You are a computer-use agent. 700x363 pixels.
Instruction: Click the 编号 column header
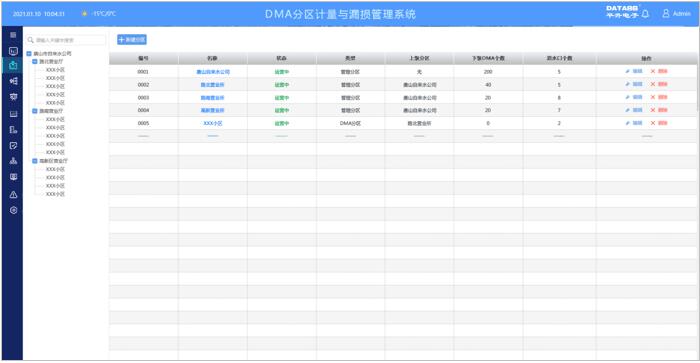click(x=143, y=58)
